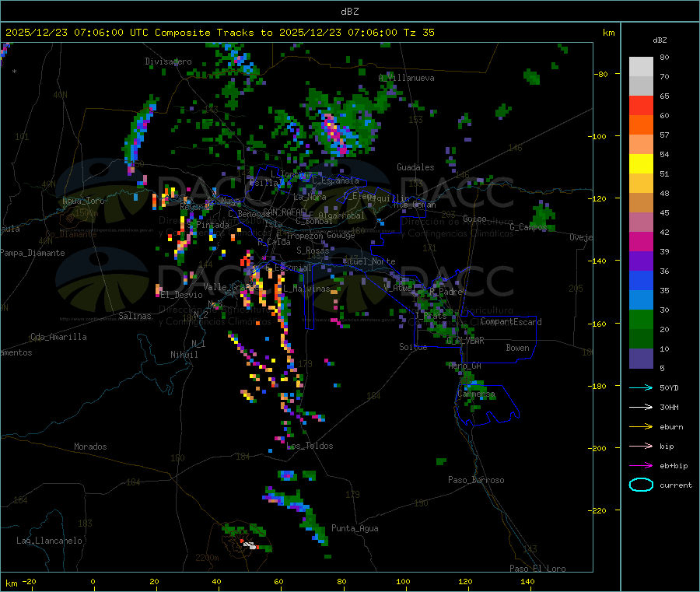Image resolution: width=700 pixels, height=592 pixels.
Task: Click the yellow 54 dBZ color swatch
Action: click(641, 164)
